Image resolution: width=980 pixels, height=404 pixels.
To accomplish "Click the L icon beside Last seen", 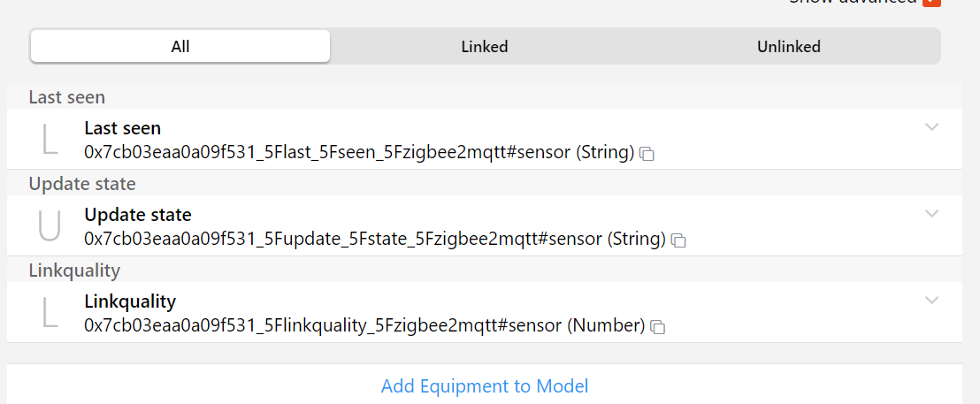I will point(50,140).
